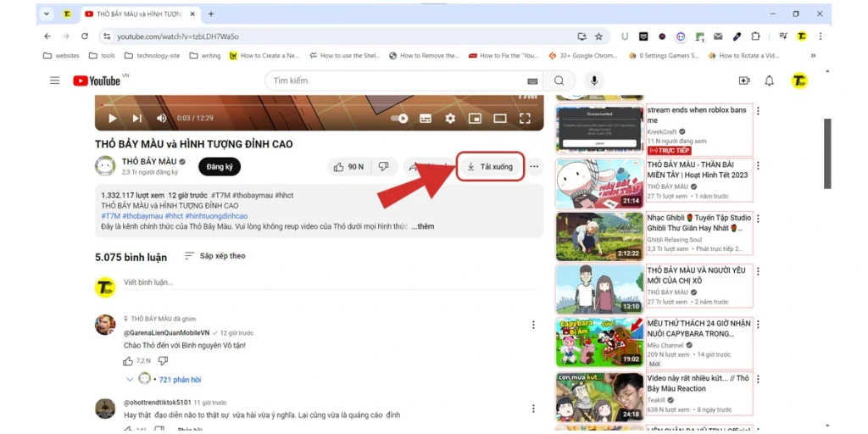This screenshot has width=868, height=434.
Task: Open more options for THẦN BÀI MIỀN TÂY
Action: [758, 165]
